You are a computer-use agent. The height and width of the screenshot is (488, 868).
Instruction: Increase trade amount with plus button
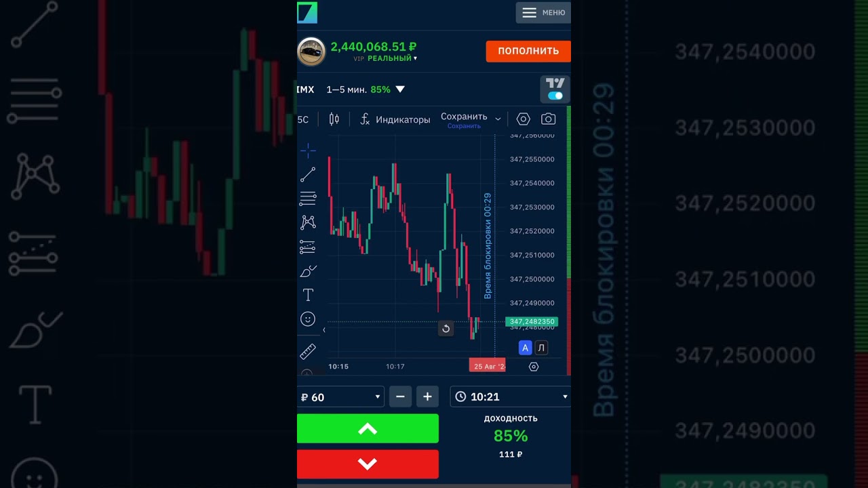pyautogui.click(x=427, y=397)
